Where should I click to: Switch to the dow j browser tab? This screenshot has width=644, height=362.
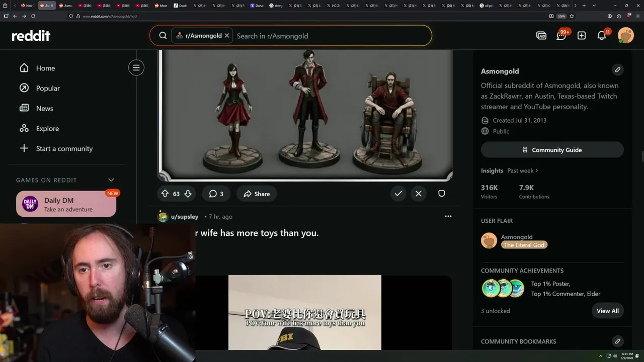coord(276,6)
